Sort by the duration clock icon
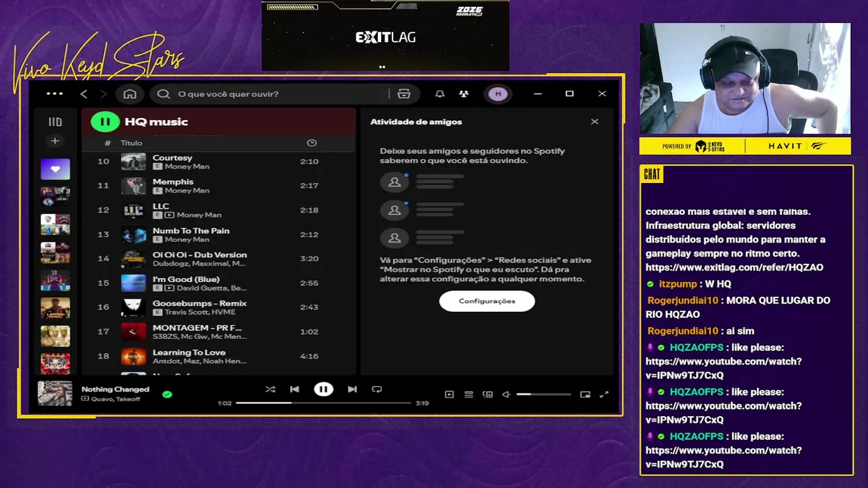 click(312, 143)
